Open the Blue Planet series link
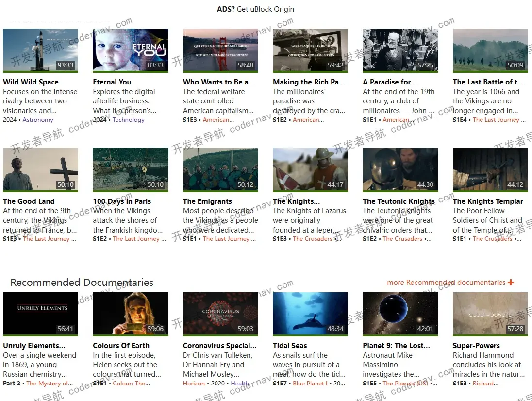This screenshot has width=532, height=401. pos(310,384)
